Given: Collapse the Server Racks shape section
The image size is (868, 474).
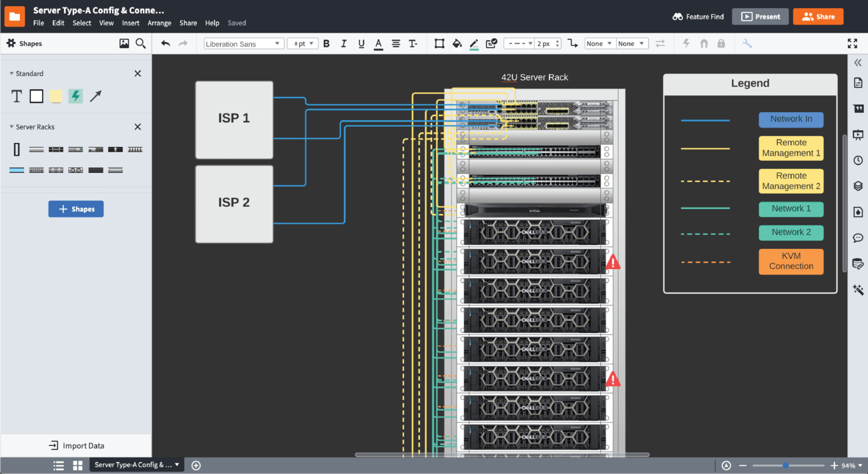Looking at the screenshot, I should click(12, 127).
